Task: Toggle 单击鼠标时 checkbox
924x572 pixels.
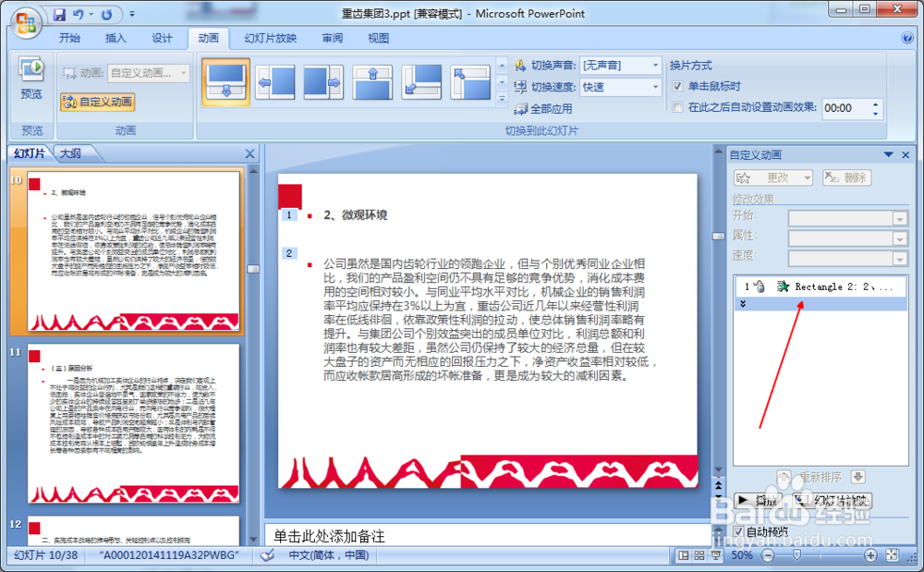Action: pyautogui.click(x=677, y=87)
